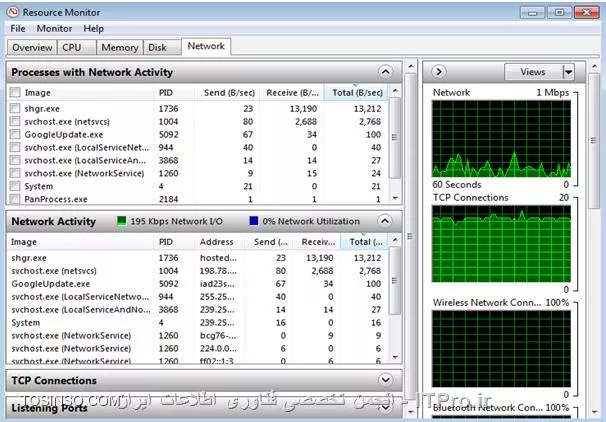Click Network Activity list scroll down arrow
Screen dimensions: 606x422
[x=395, y=357]
